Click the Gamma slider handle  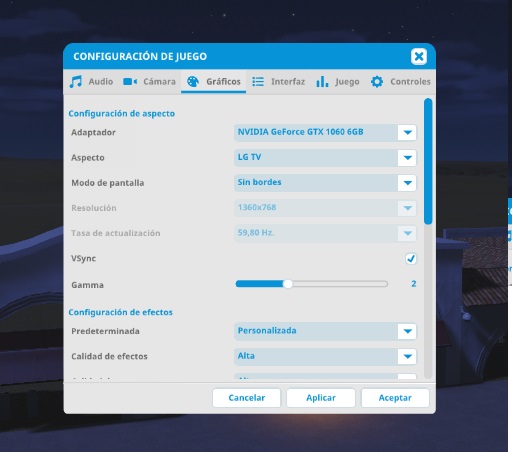[288, 284]
